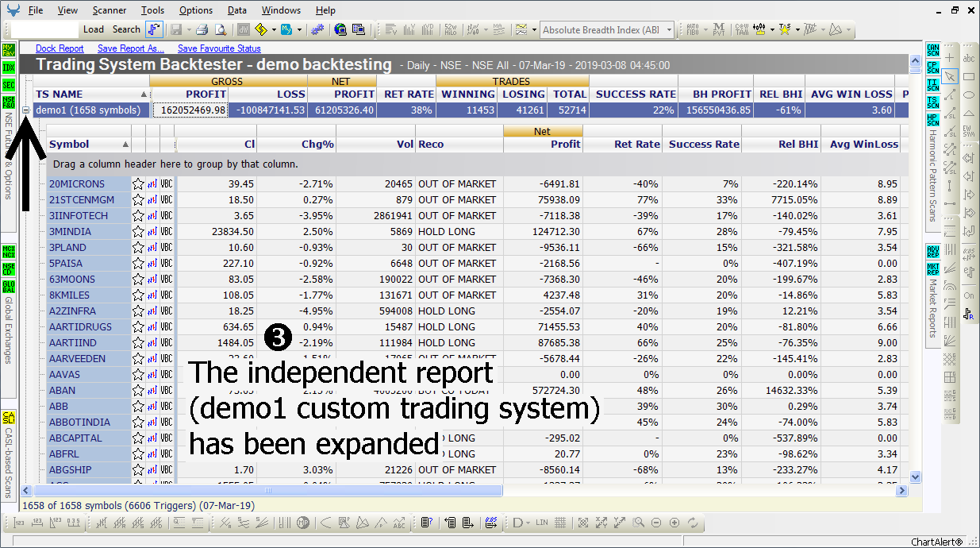Click the zoom out minus icon

656,523
